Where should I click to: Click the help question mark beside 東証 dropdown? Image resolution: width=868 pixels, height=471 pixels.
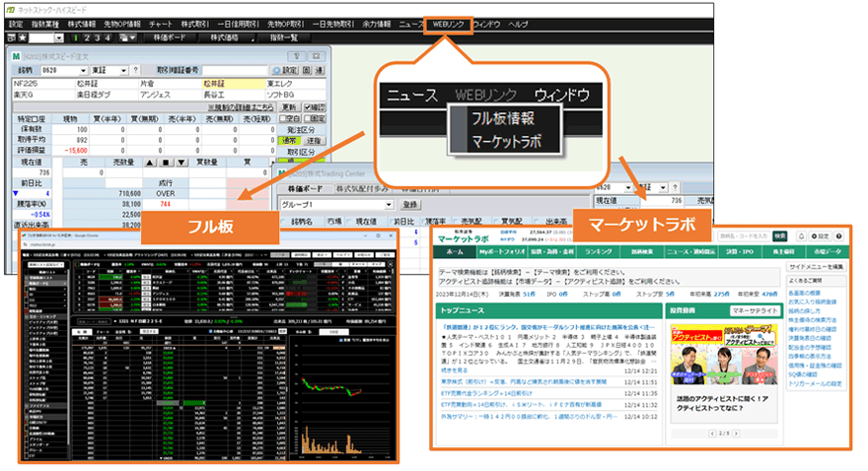pyautogui.click(x=135, y=70)
